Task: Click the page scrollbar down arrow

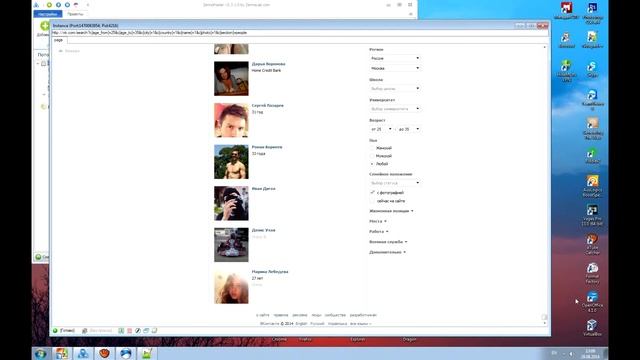Action: (x=544, y=323)
